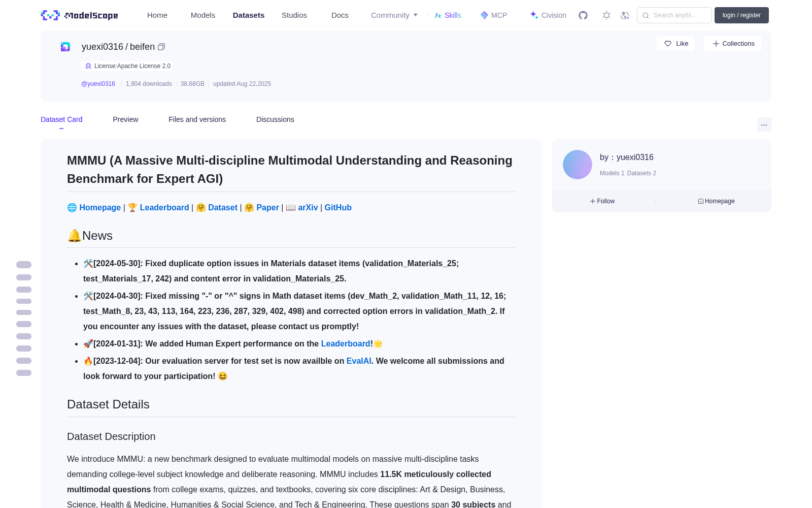Open the Docs page
The width and height of the screenshot is (812, 508).
pos(340,15)
